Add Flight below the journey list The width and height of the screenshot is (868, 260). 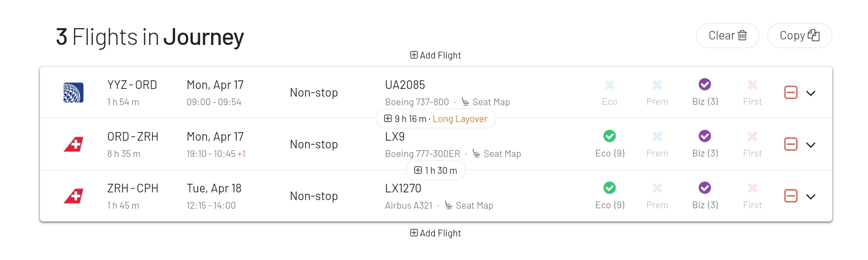[x=435, y=233]
